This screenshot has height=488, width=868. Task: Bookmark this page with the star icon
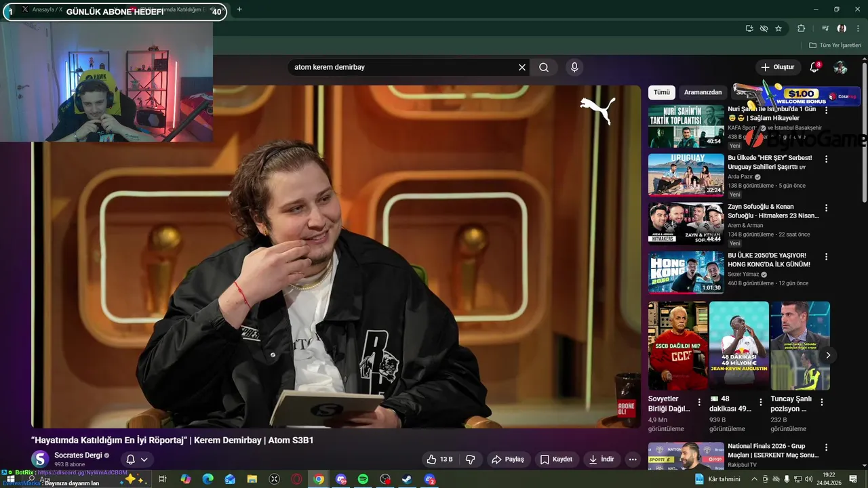pos(778,28)
